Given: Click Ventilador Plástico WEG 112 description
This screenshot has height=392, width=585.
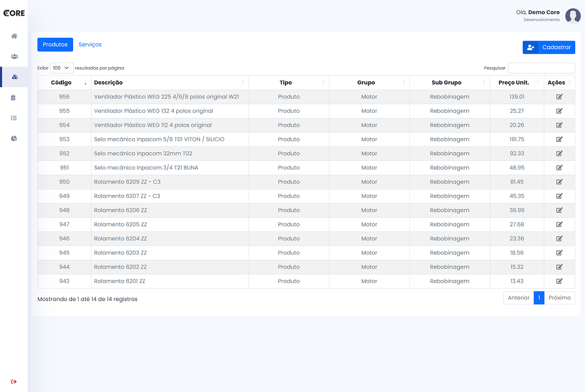Looking at the screenshot, I should point(153,125).
